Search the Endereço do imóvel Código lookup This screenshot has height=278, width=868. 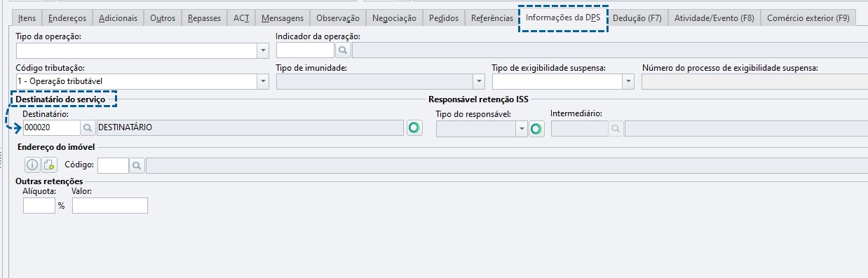137,165
